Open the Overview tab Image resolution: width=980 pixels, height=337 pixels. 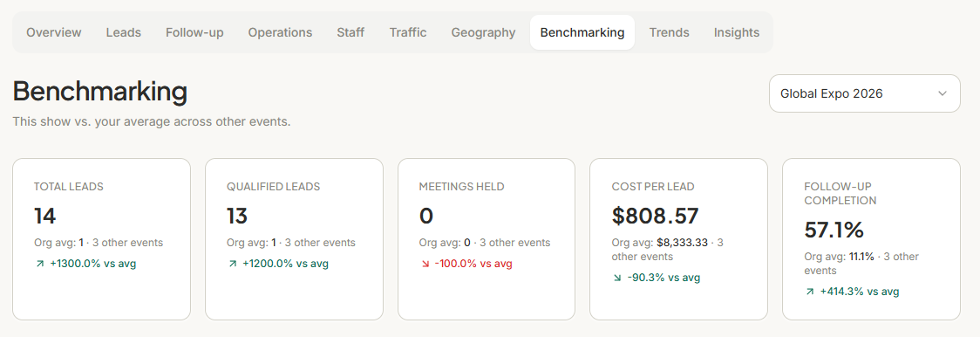click(54, 32)
